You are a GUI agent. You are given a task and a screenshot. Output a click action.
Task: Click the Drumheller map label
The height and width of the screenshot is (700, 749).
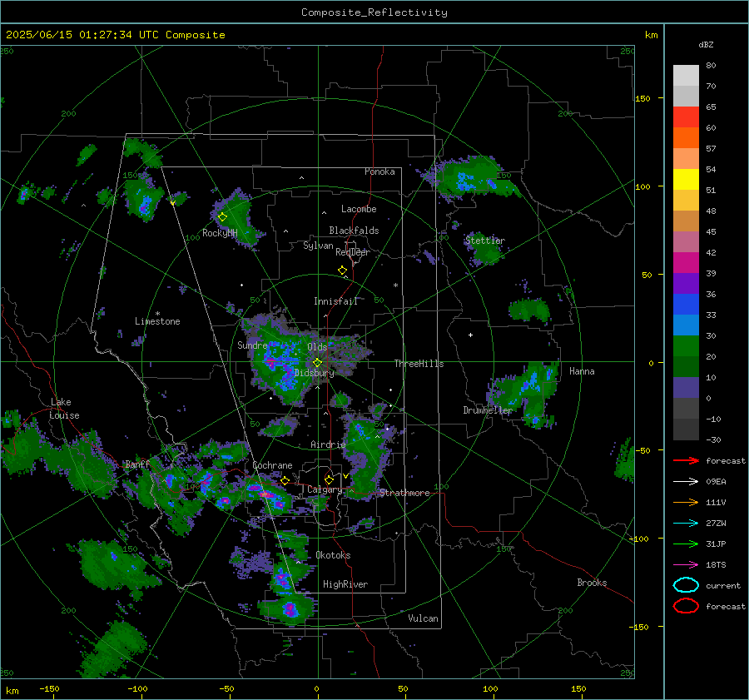click(x=488, y=410)
